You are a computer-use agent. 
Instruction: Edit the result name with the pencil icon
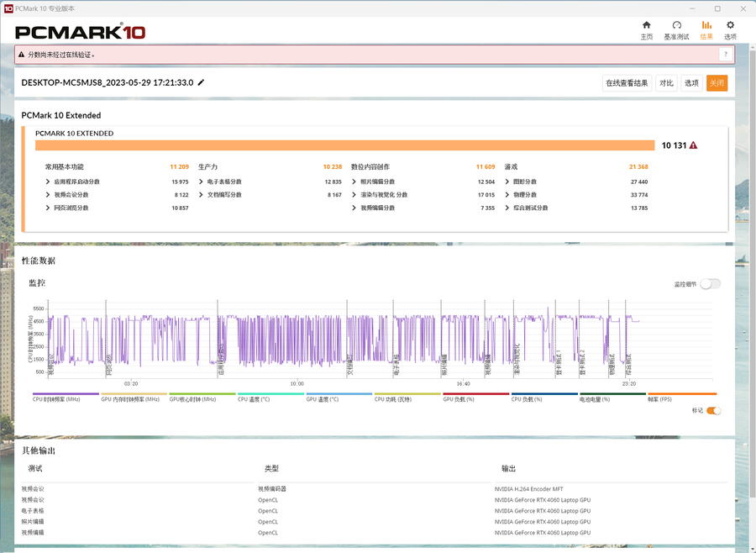point(201,82)
